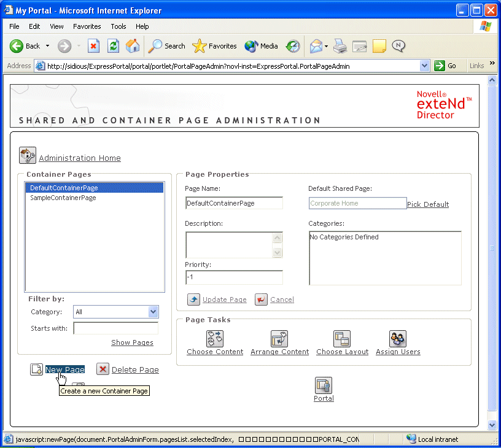Click the Choose Content link
501x448 pixels.
click(x=215, y=352)
